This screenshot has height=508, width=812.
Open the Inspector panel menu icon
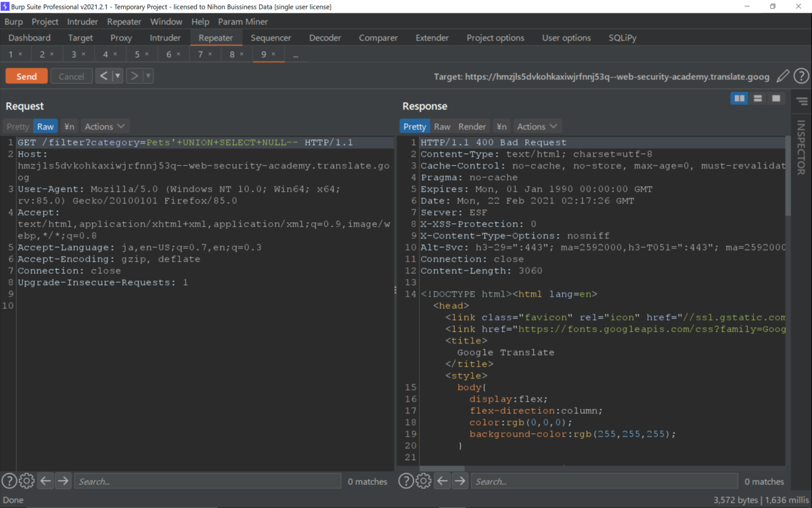coord(802,102)
